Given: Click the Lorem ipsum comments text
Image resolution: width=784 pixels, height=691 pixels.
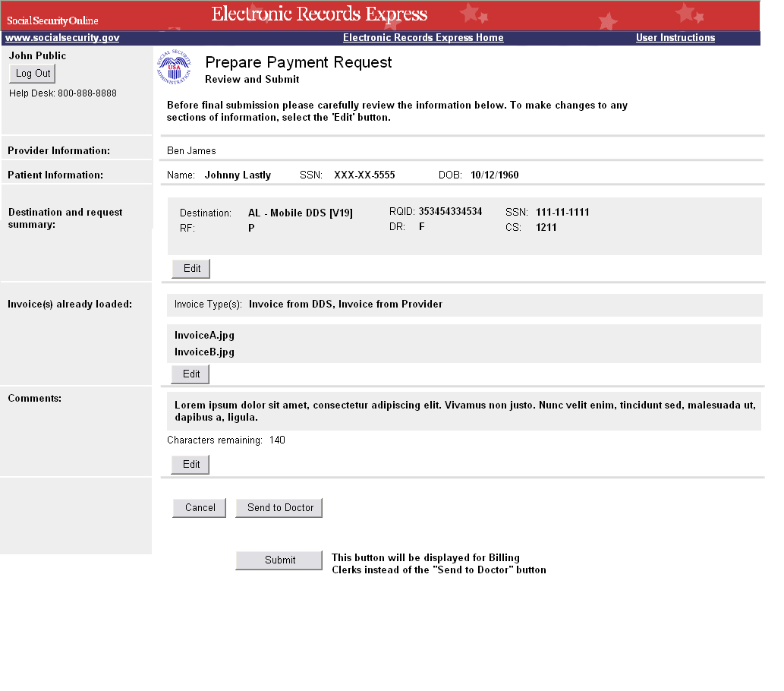Looking at the screenshot, I should tap(464, 412).
